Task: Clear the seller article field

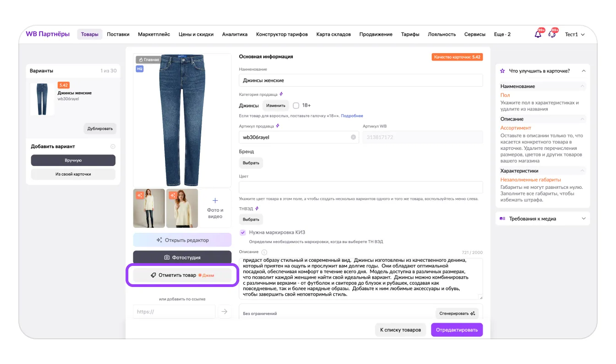Action: tap(353, 137)
